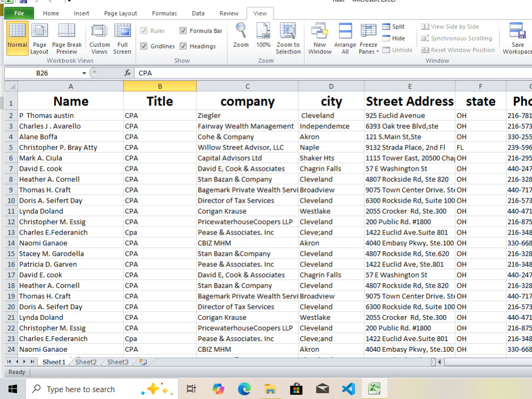Select the 'company' header cell
532x399 pixels.
(x=247, y=101)
